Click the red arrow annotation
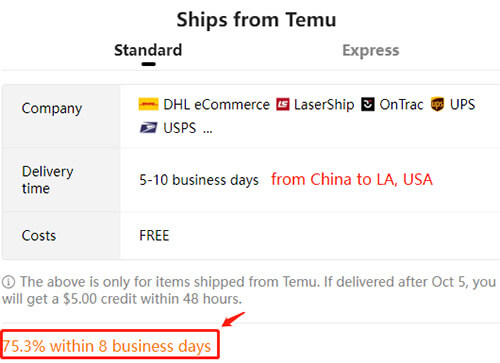Screen dimensions: 500x363 pos(233,319)
